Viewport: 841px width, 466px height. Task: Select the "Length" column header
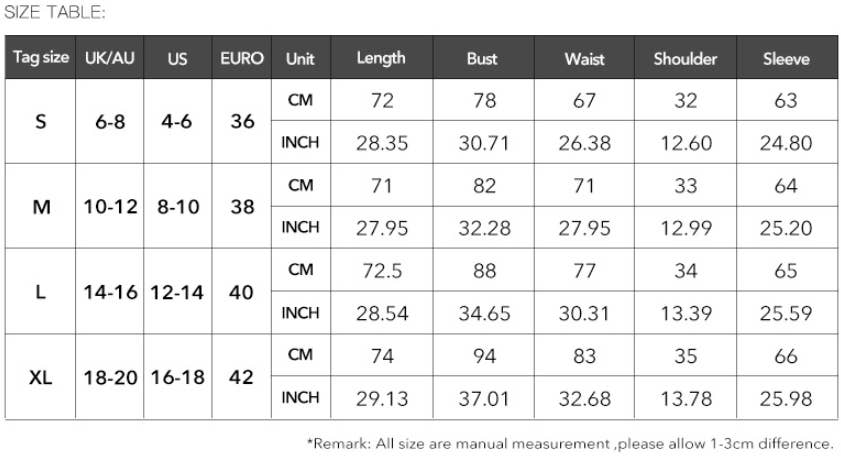pos(381,58)
